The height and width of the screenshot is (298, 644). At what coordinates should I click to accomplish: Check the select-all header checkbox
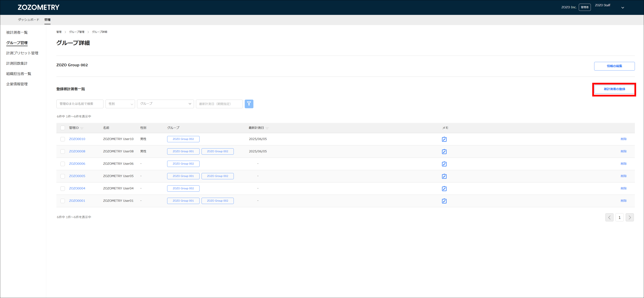[63, 128]
